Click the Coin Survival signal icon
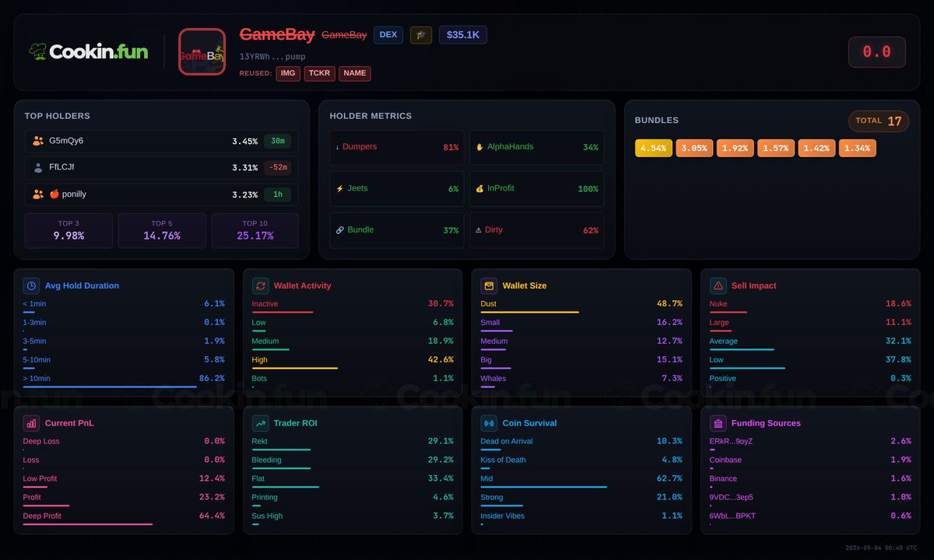 pos(489,423)
